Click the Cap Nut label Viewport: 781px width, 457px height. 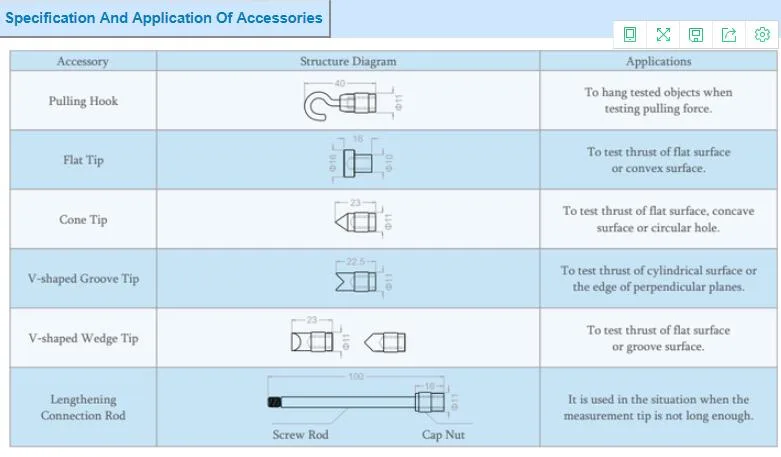[443, 435]
